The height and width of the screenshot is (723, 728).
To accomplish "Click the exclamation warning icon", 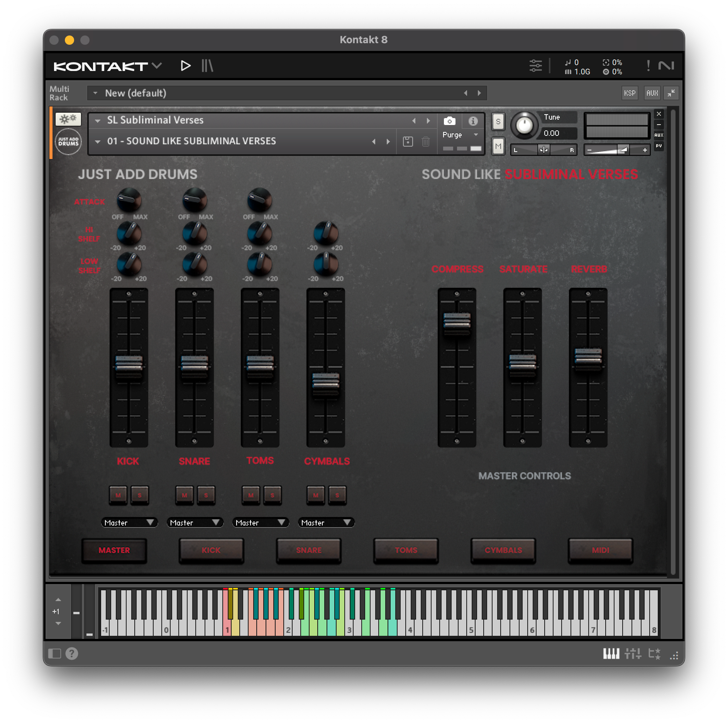I will tap(648, 66).
